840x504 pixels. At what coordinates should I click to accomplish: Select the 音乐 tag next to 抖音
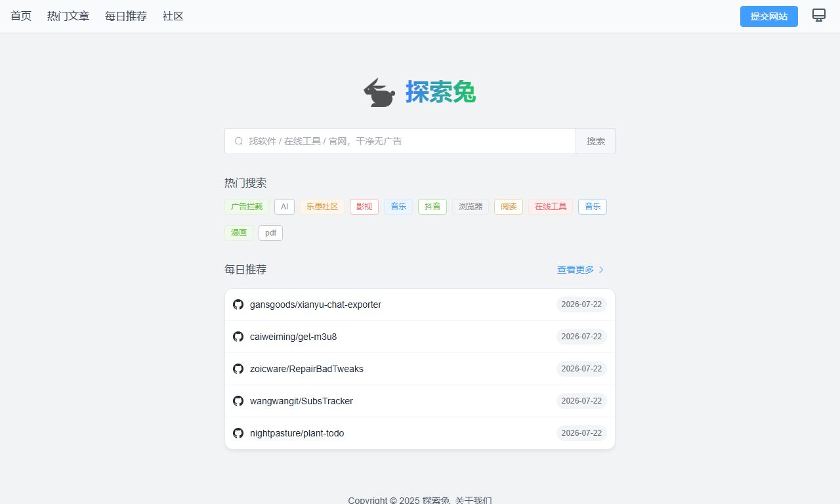pyautogui.click(x=398, y=207)
